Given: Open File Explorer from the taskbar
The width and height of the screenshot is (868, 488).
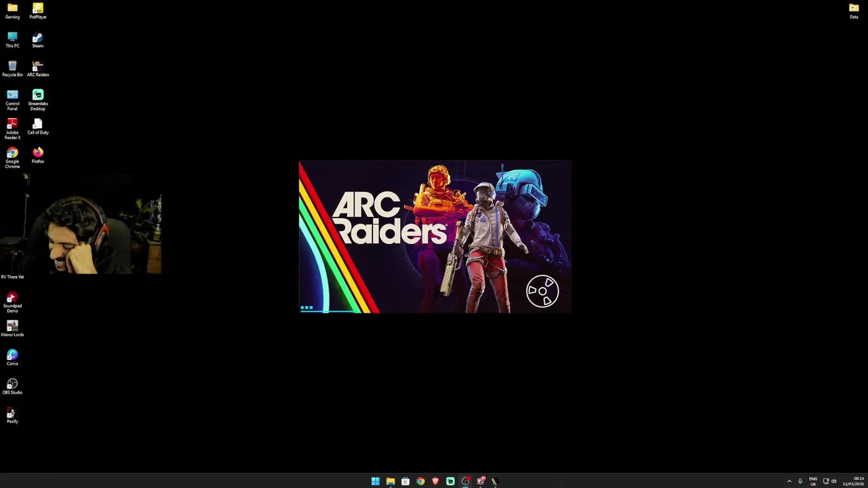Looking at the screenshot, I should point(391,481).
